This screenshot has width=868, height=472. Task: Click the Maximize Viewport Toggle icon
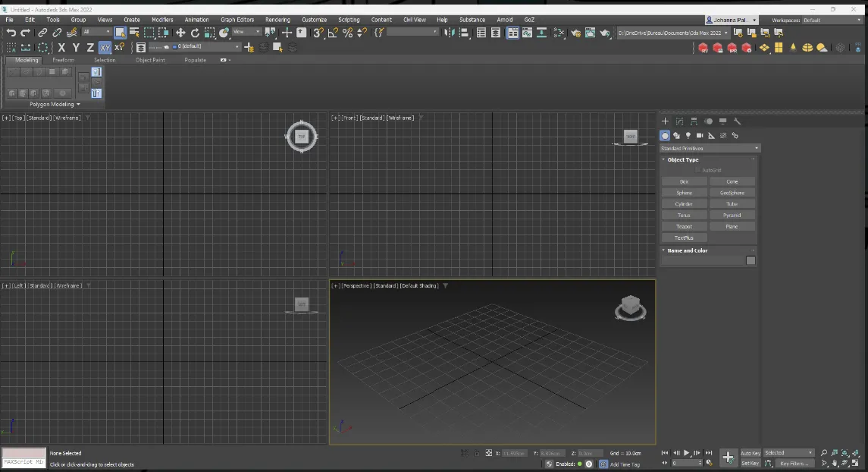(856, 463)
